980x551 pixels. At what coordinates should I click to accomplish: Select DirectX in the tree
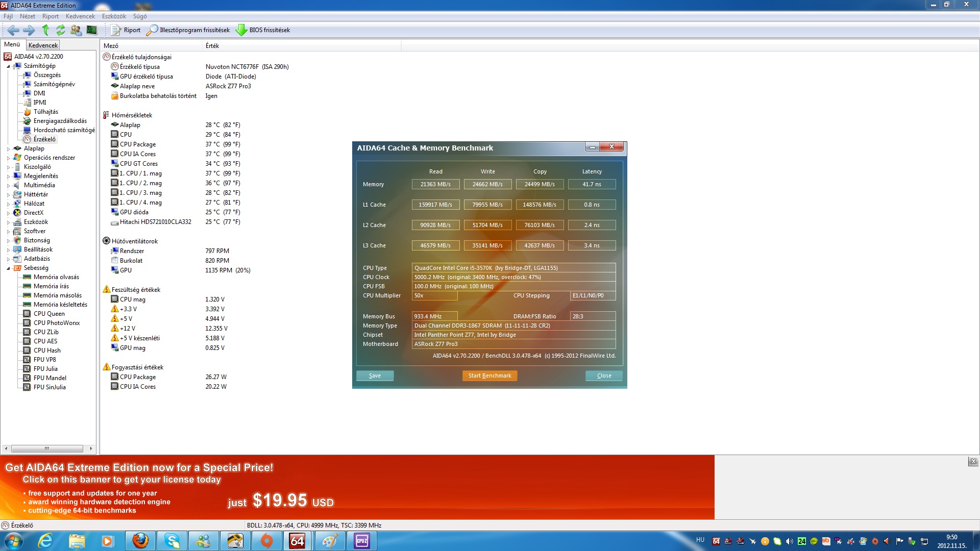(34, 213)
